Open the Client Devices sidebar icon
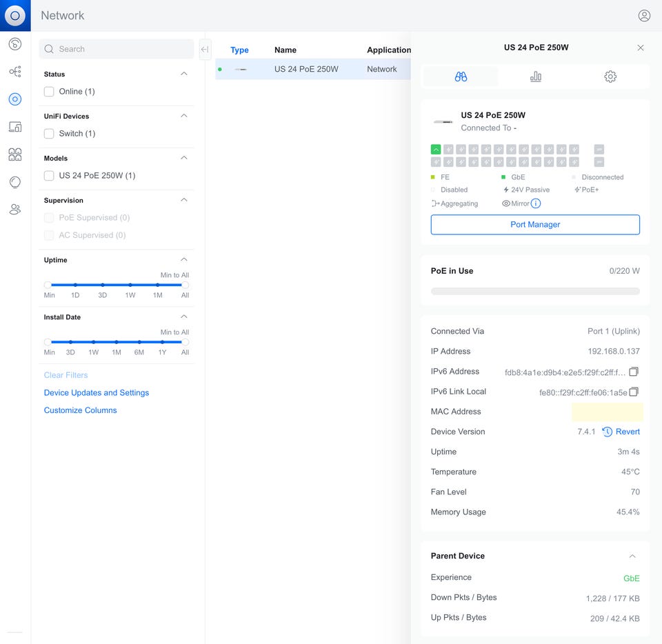 (x=15, y=127)
